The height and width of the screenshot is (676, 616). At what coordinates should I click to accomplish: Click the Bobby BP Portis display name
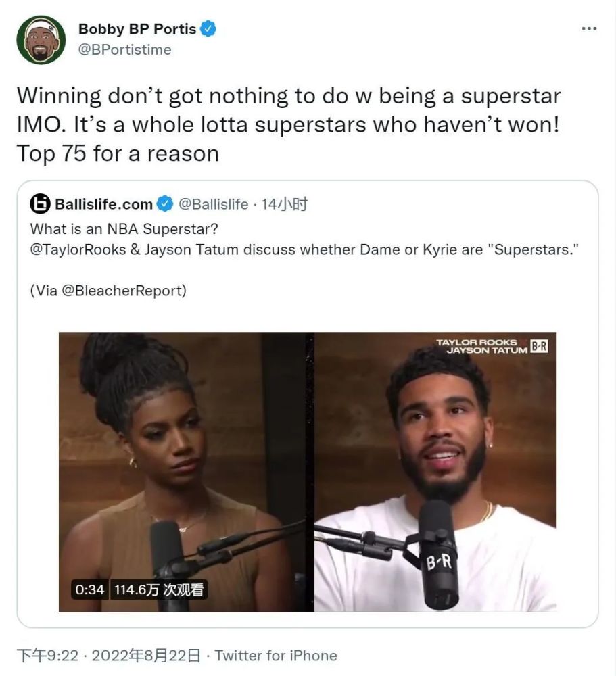point(137,29)
